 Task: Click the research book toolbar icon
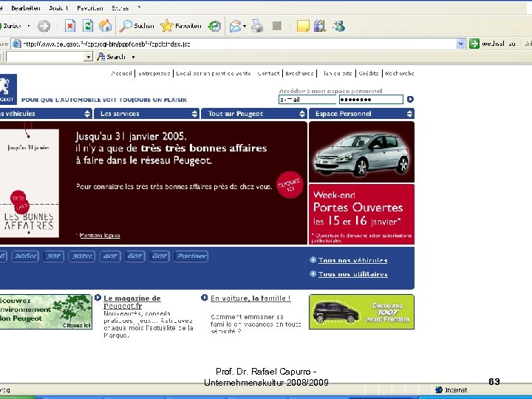(x=320, y=26)
